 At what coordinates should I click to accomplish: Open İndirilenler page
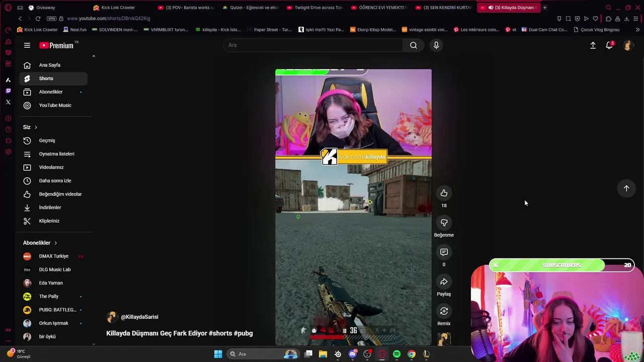(x=53, y=207)
